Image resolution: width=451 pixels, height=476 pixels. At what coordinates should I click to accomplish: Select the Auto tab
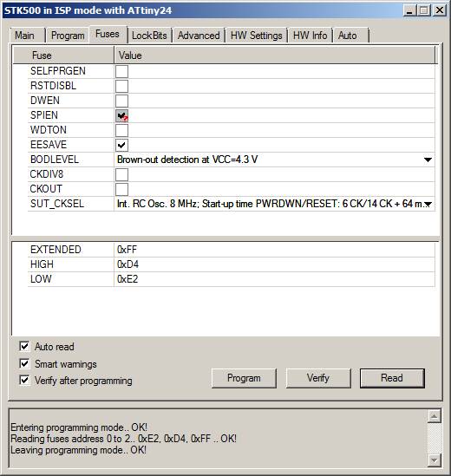click(350, 36)
